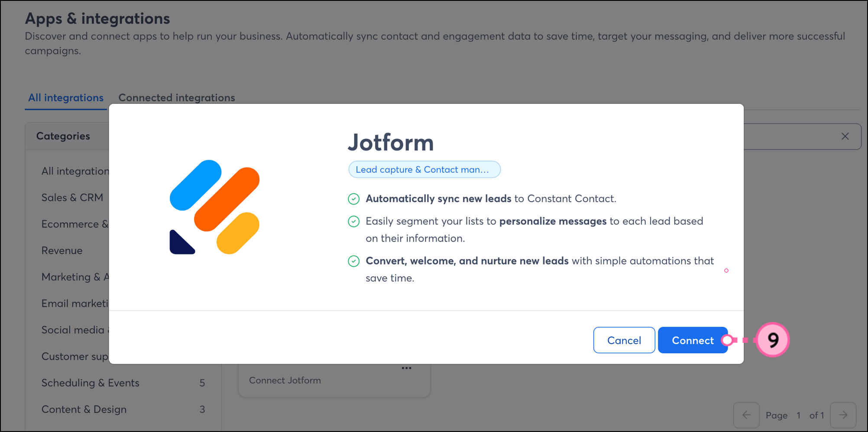This screenshot has height=432, width=868.
Task: Click the personalize messages checkmark icon
Action: [353, 221]
